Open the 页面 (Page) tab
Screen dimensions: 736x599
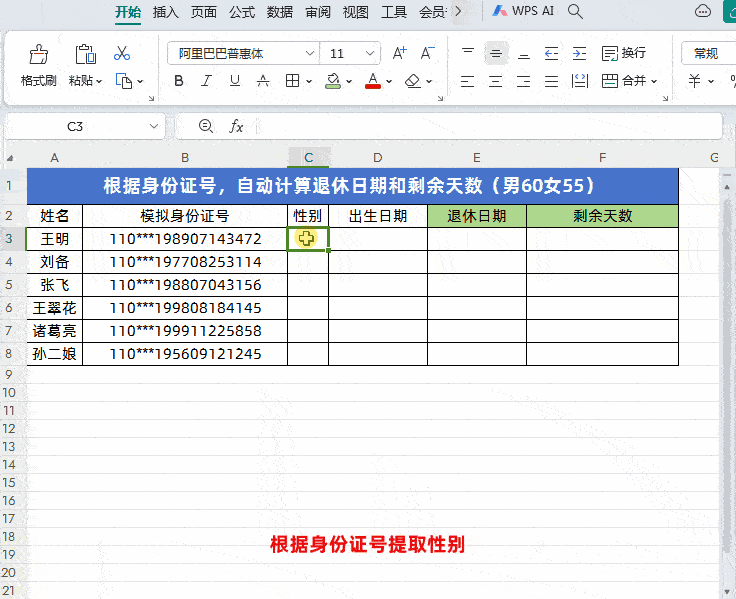(204, 12)
